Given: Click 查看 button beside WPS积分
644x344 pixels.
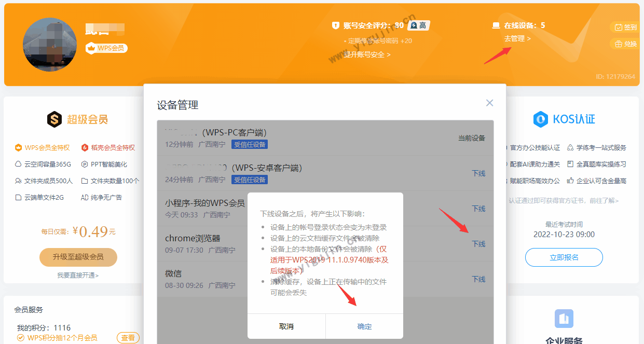Looking at the screenshot, I should pyautogui.click(x=128, y=338).
